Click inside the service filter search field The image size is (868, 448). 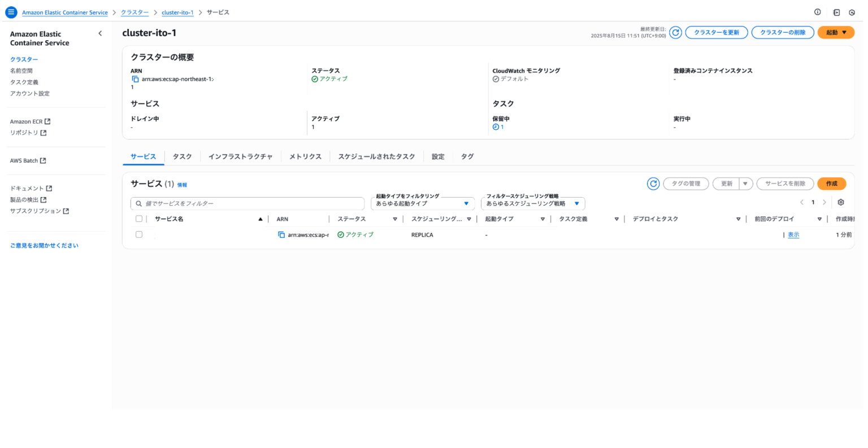248,203
